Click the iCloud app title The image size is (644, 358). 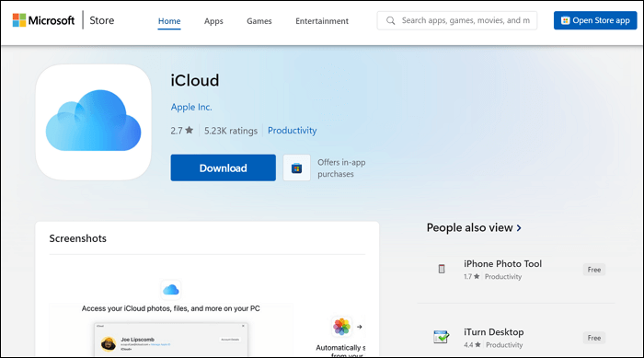[x=195, y=80]
